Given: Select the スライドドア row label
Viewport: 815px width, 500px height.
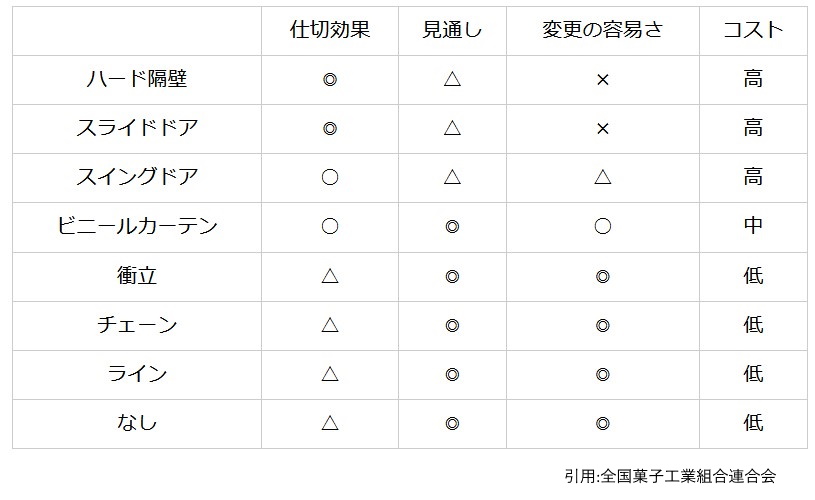Looking at the screenshot, I should click(x=137, y=128).
